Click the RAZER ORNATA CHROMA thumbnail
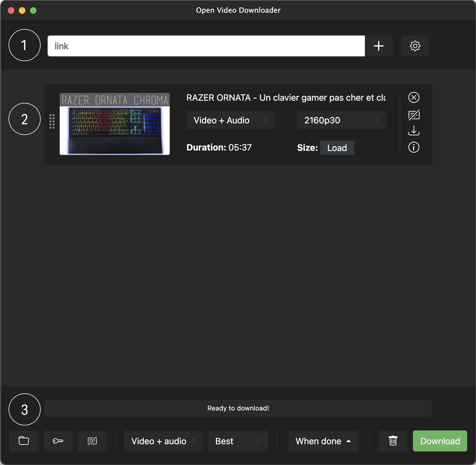476x465 pixels. coord(115,124)
